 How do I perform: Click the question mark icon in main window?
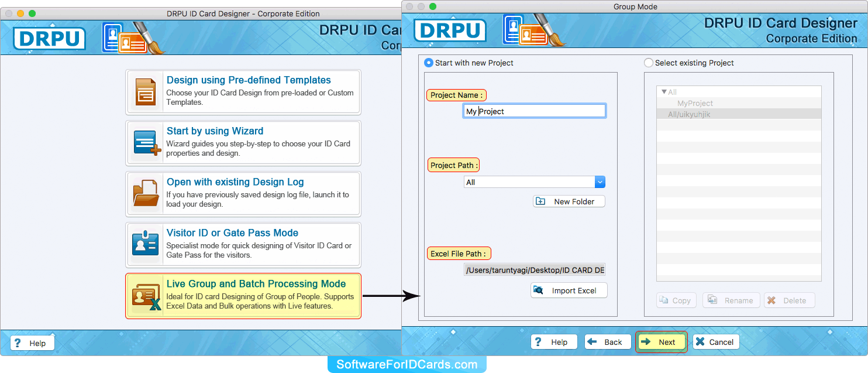click(18, 343)
